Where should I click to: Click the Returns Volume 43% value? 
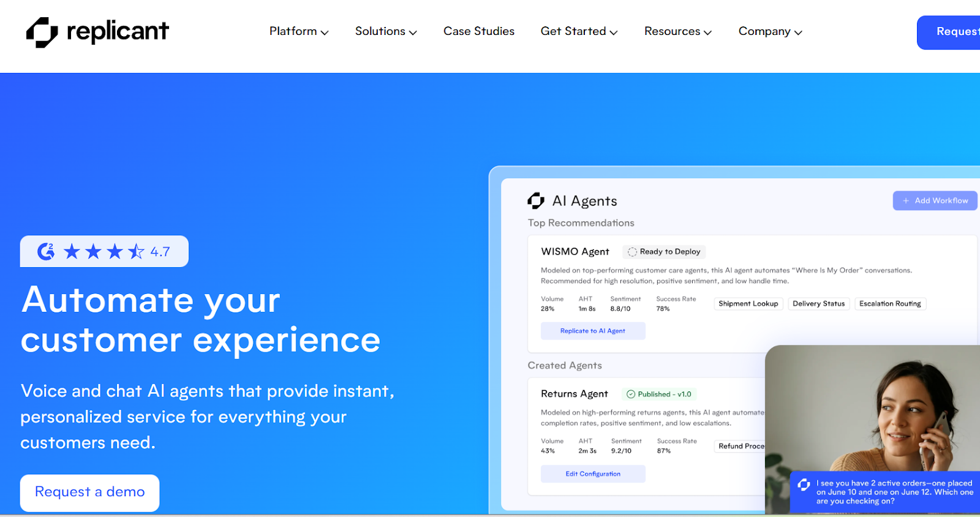[548, 451]
